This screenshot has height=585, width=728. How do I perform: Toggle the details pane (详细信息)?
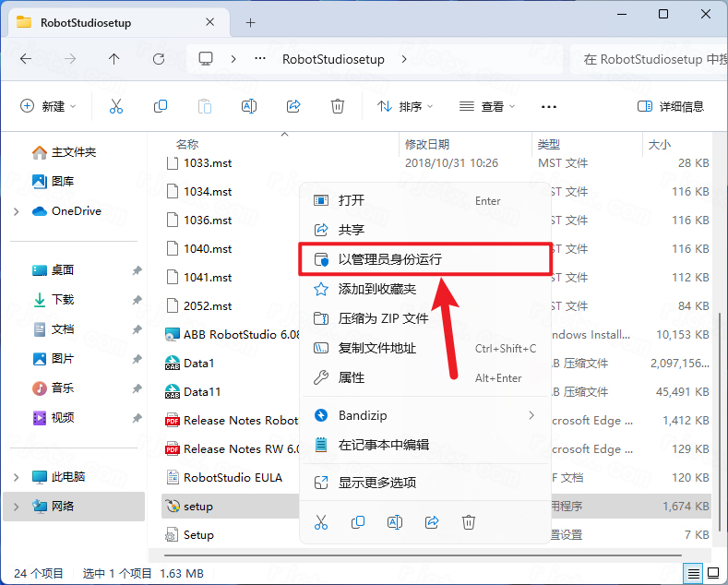click(671, 106)
